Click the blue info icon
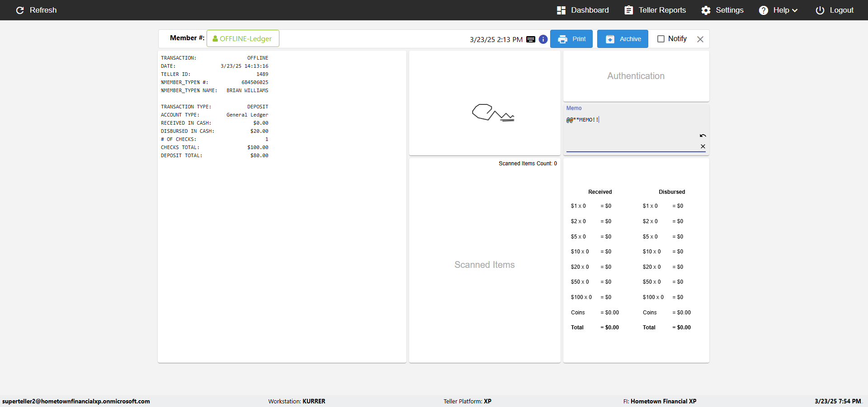Viewport: 868px width, 407px height. [x=543, y=39]
